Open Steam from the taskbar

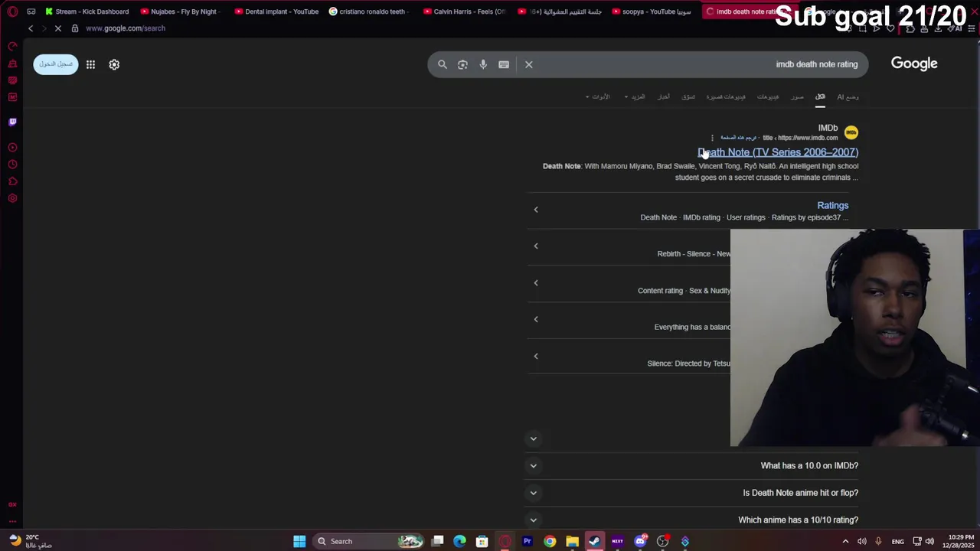pyautogui.click(x=594, y=541)
